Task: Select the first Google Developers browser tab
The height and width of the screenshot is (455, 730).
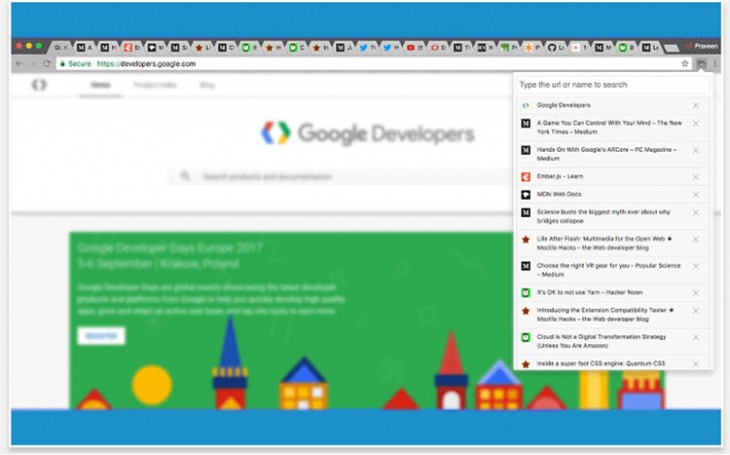Action: pyautogui.click(x=61, y=48)
